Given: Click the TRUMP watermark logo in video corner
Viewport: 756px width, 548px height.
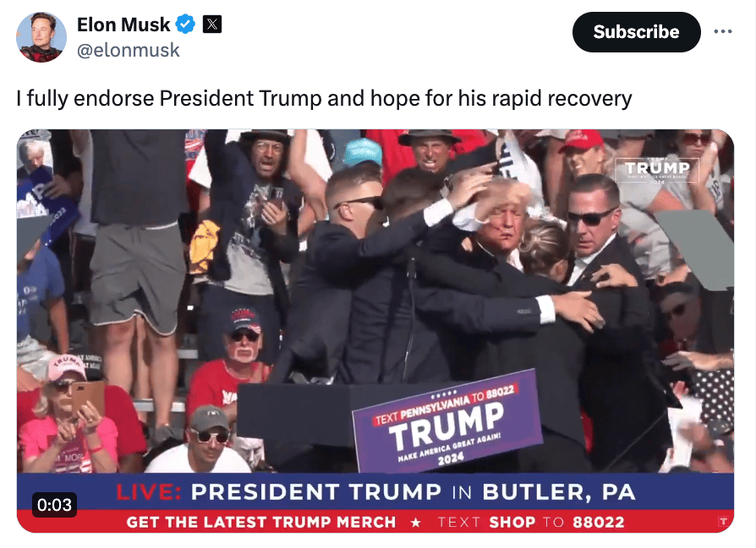Looking at the screenshot, I should [x=657, y=170].
